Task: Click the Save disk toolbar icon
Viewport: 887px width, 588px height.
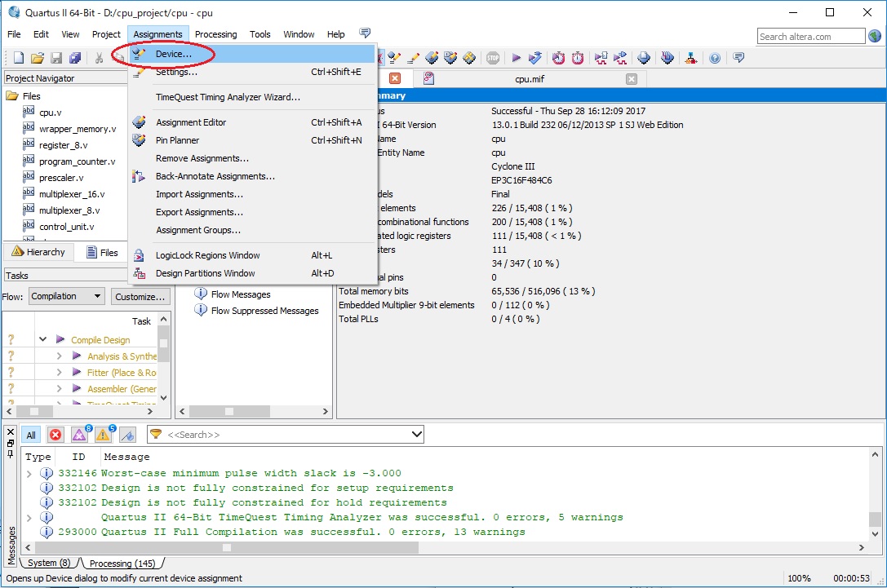Action: tap(56, 58)
